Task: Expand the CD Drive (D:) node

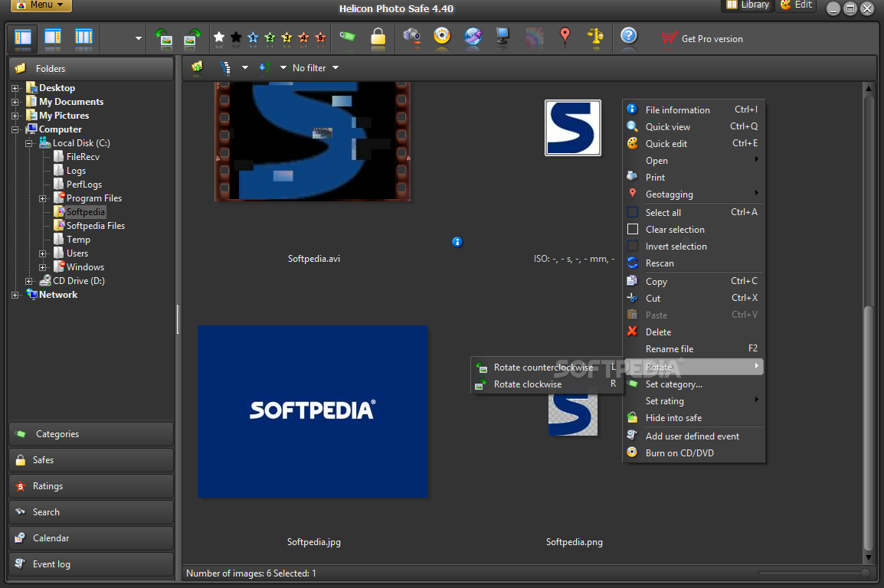Action: pyautogui.click(x=29, y=281)
